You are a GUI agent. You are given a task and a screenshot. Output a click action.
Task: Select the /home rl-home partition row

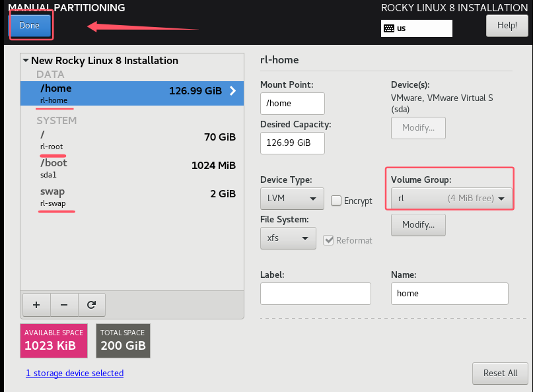tap(132, 93)
